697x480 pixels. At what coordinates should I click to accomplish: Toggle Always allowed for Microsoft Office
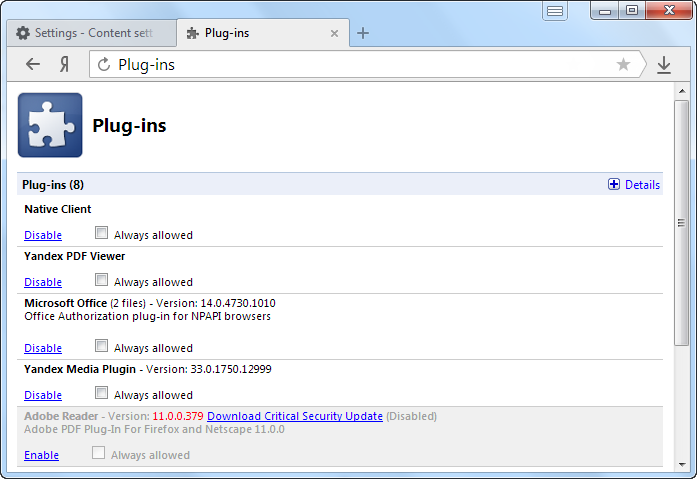(101, 345)
